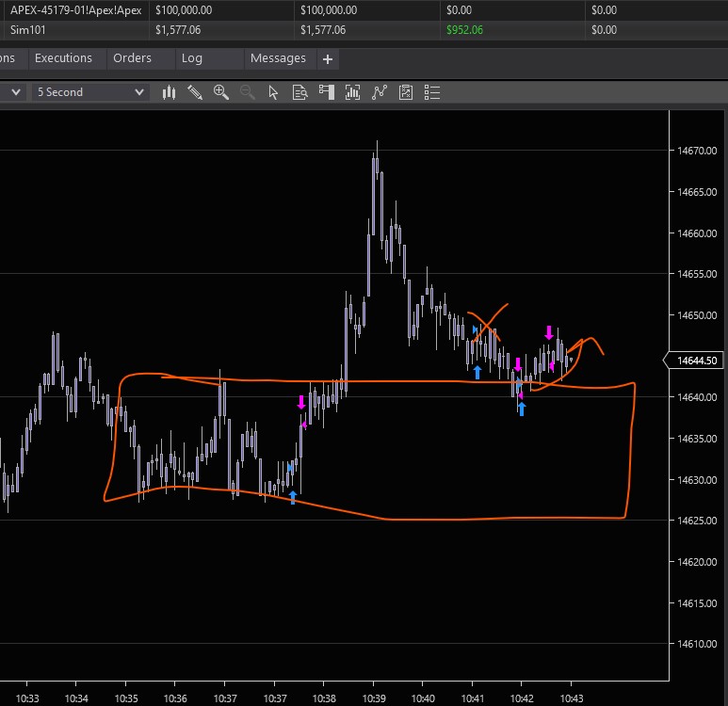Select the cursor pointer tool
Screen dimensions: 728x706
(x=273, y=92)
